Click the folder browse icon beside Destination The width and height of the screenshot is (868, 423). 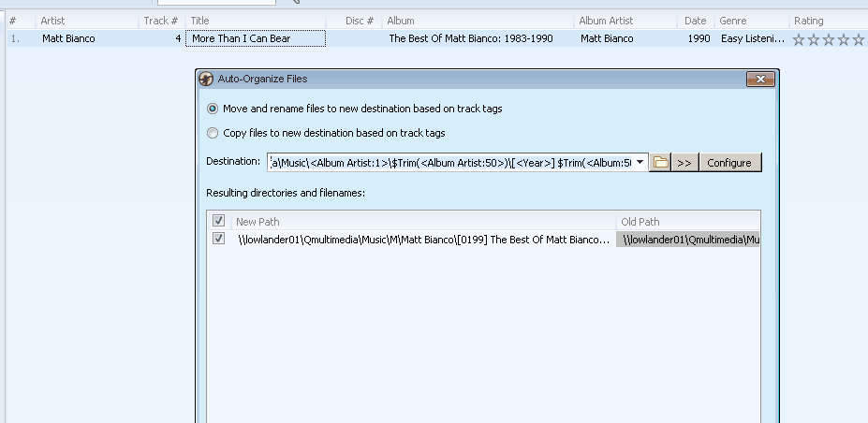pyautogui.click(x=661, y=163)
